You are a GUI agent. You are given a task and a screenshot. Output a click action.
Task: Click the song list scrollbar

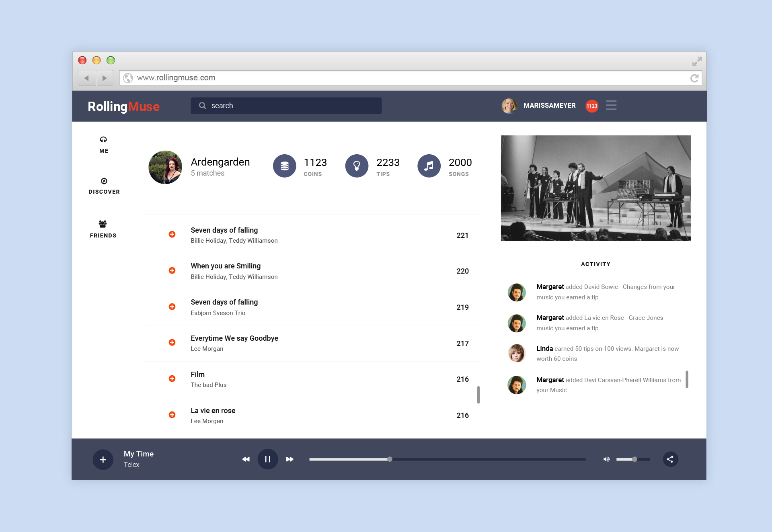[478, 395]
